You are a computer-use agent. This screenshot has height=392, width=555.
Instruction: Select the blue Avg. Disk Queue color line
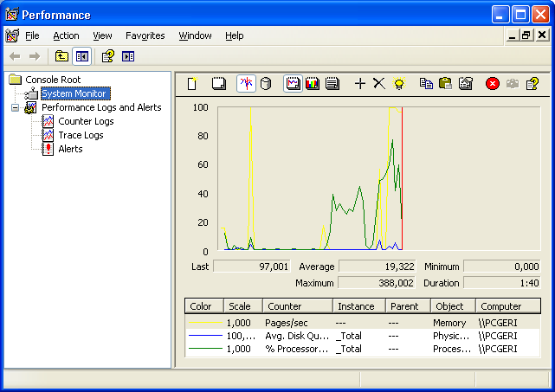point(205,336)
